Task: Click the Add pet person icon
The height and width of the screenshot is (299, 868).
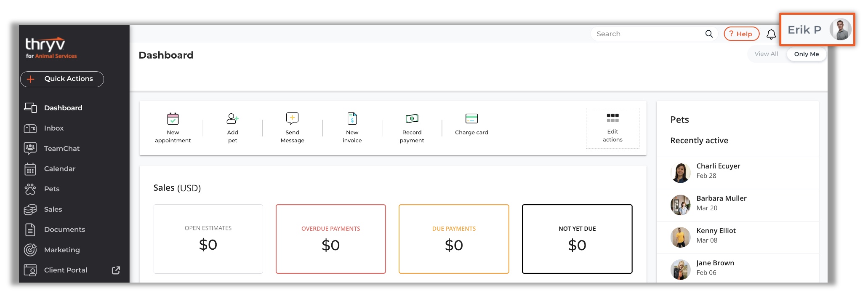Action: click(233, 118)
